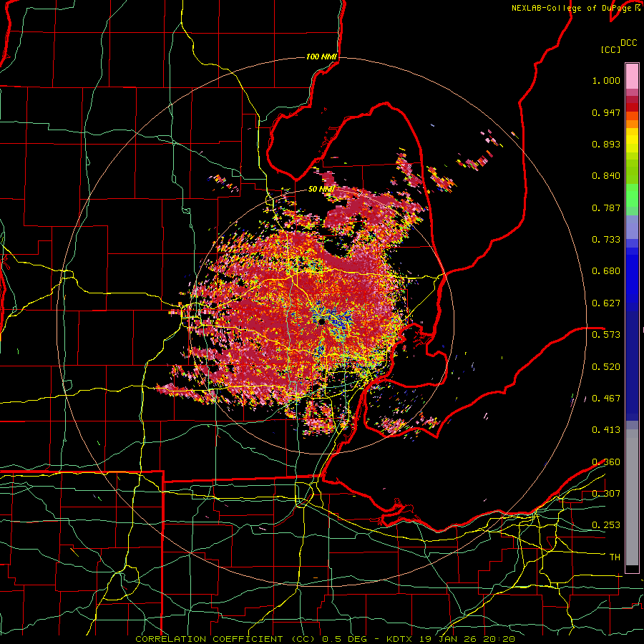
Task: Click the 0.413 legend value
Action: click(606, 430)
